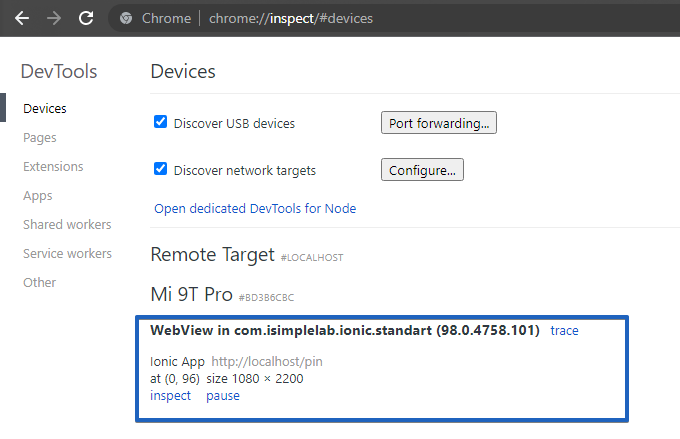The width and height of the screenshot is (680, 439).
Task: Select Other in sidebar
Action: point(40,283)
